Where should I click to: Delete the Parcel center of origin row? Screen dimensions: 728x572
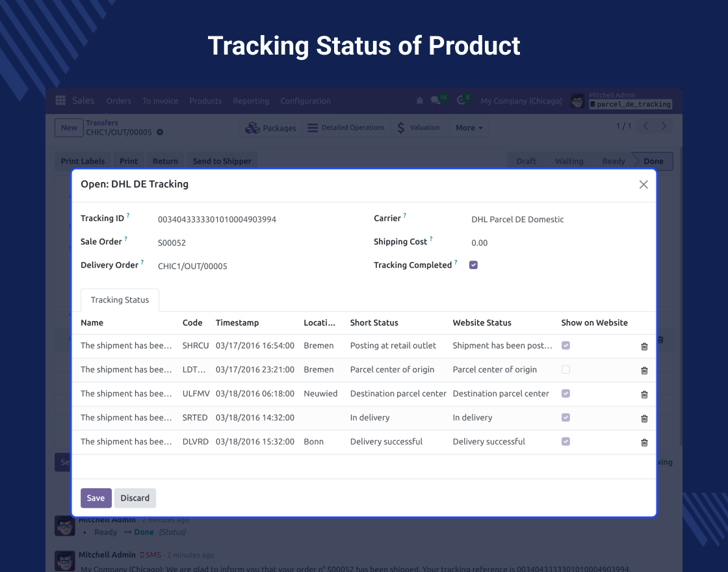point(644,370)
